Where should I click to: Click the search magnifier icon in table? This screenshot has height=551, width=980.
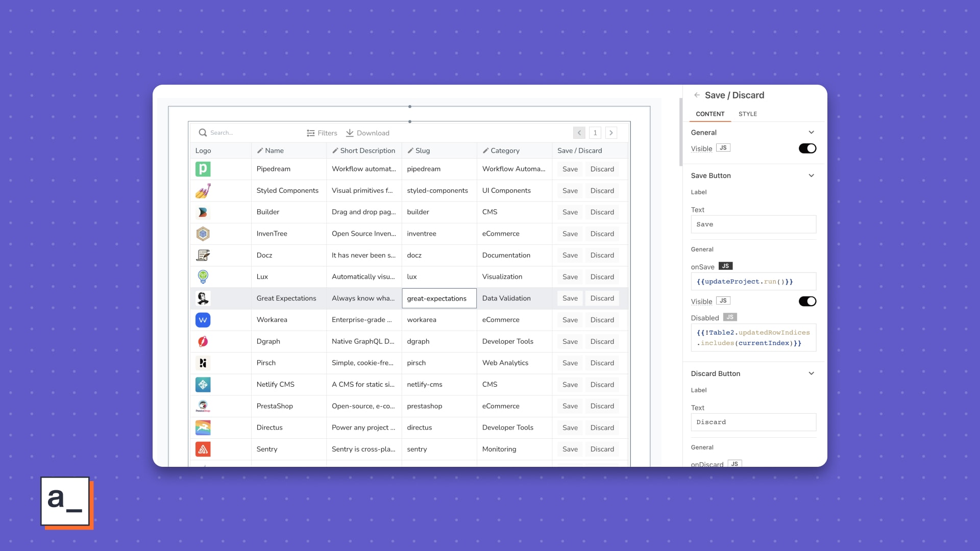click(x=203, y=133)
